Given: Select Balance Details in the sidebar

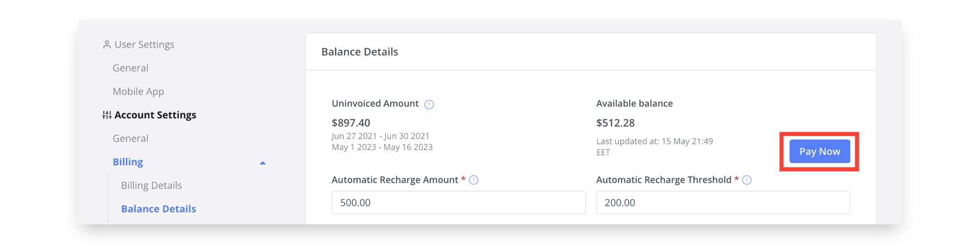Looking at the screenshot, I should click(x=158, y=209).
